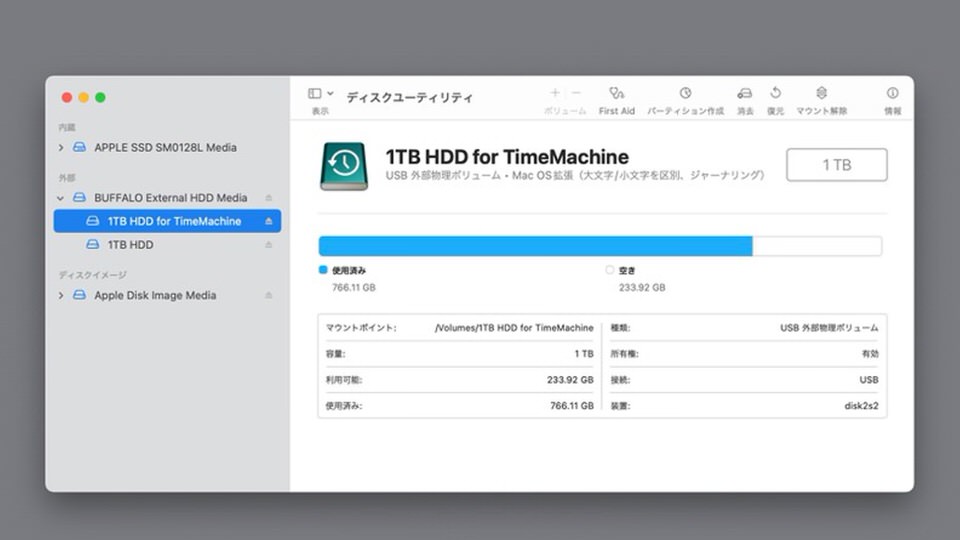Click the available 233.92 GB table cell

(570, 380)
